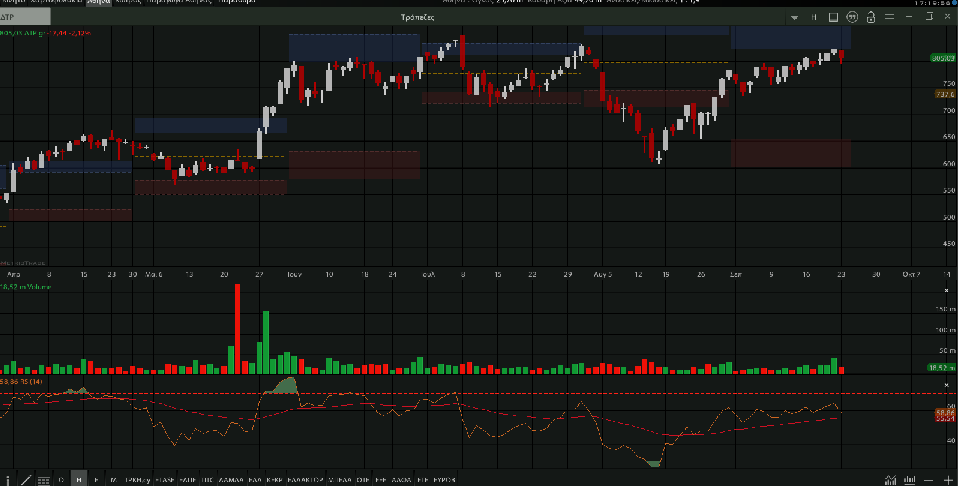
Task: Click the plus zoom icon at bottom right
Action: [x=948, y=480]
